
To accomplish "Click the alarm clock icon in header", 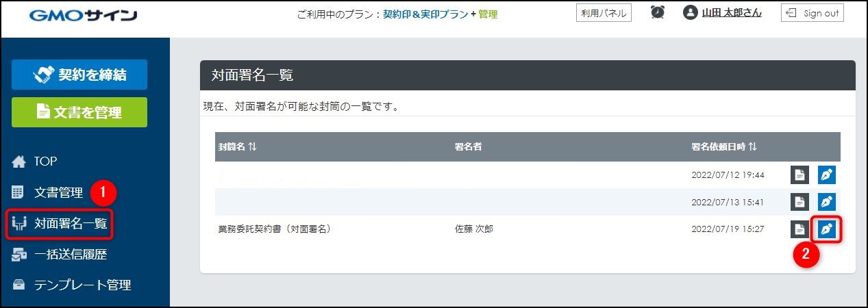I will point(658,13).
